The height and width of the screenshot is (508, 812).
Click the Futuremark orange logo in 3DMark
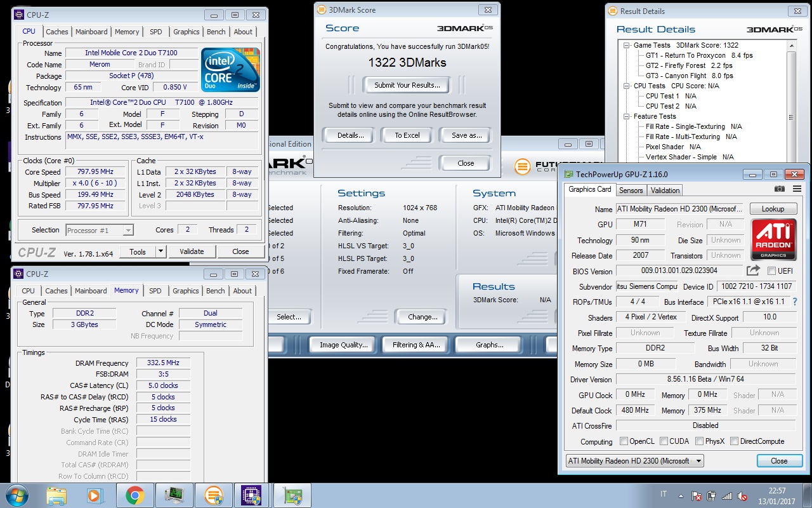(x=522, y=167)
